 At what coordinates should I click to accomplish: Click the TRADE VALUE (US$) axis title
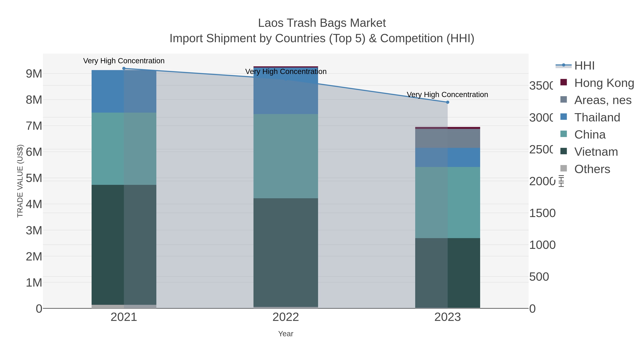click(20, 181)
